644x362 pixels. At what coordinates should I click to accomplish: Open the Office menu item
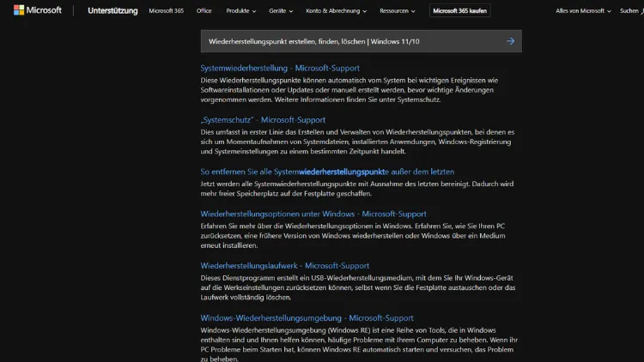coord(204,10)
